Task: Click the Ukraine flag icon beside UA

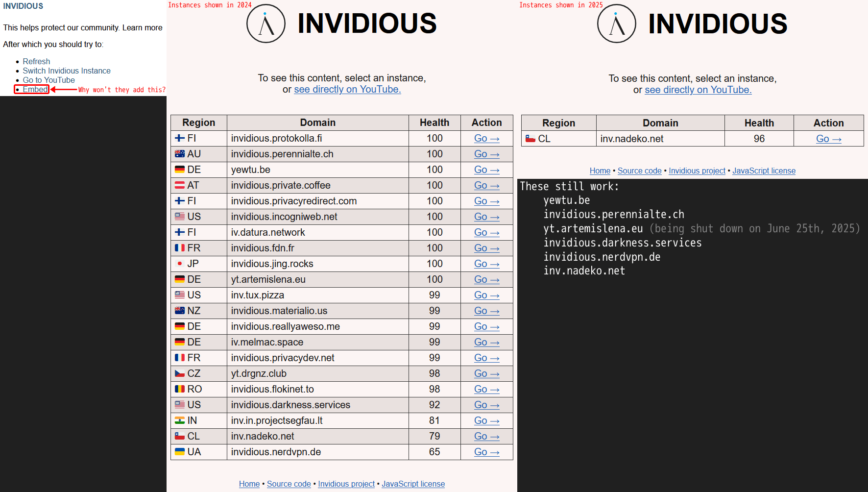Action: [180, 452]
